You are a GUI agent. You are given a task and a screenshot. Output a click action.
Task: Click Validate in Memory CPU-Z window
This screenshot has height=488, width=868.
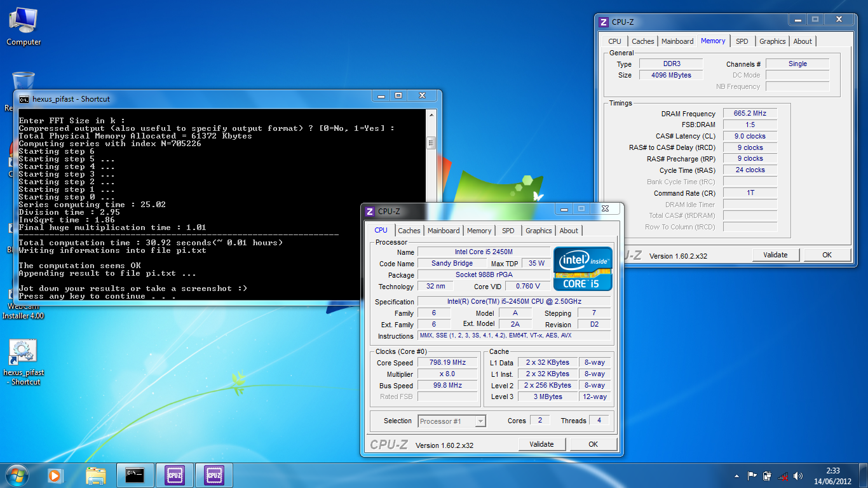[x=775, y=255]
